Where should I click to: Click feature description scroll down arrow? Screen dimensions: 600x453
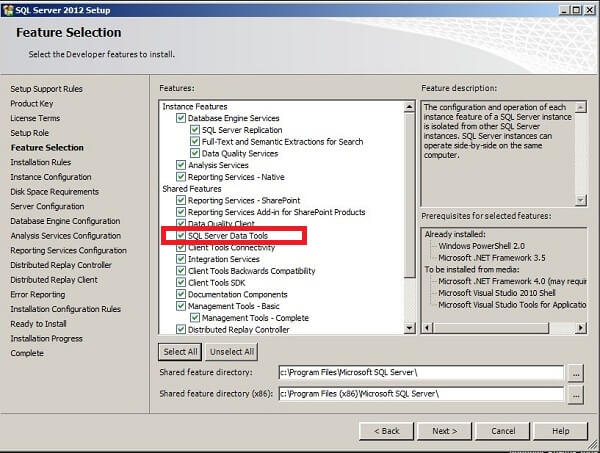point(581,200)
